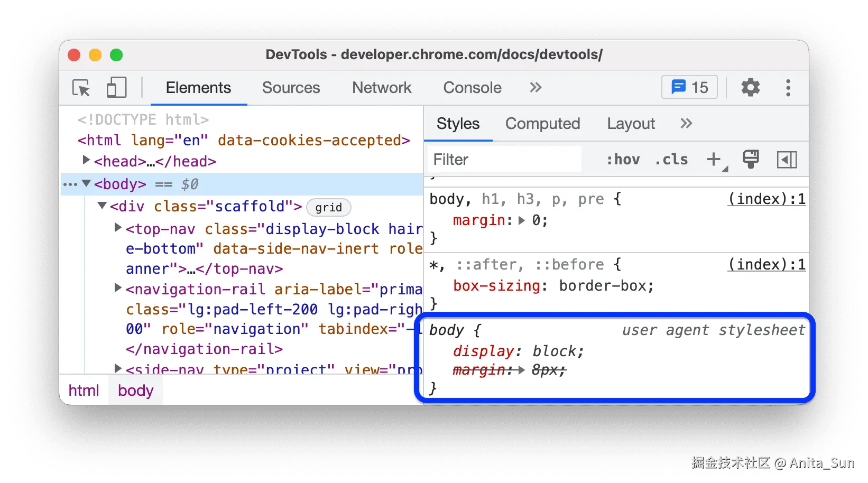Image resolution: width=868 pixels, height=483 pixels.
Task: Open the (index):1 link for box-sizing rule
Action: 767,265
